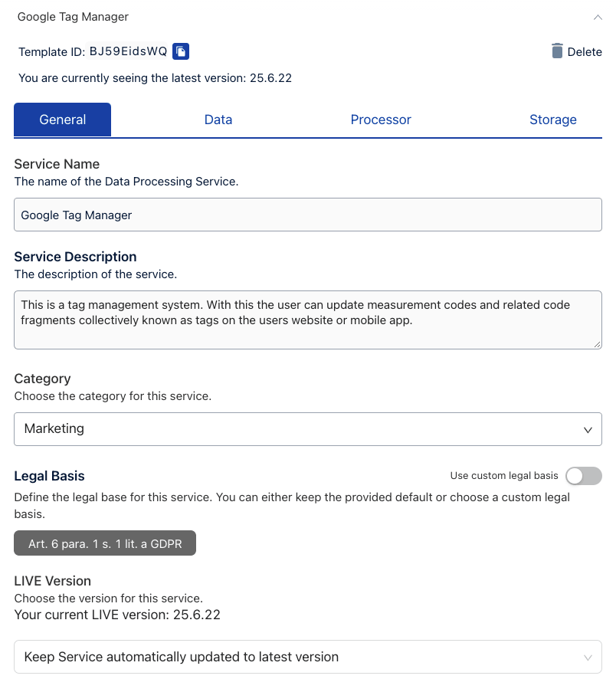Toggle the Use custom legal basis switch
Viewport: 616px width, 679px height.
(x=583, y=476)
